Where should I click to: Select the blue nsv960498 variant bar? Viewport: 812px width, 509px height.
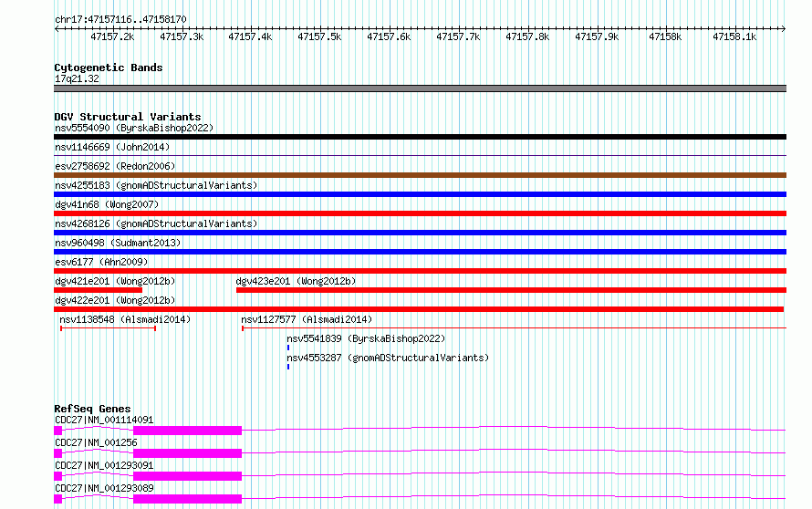[420, 252]
